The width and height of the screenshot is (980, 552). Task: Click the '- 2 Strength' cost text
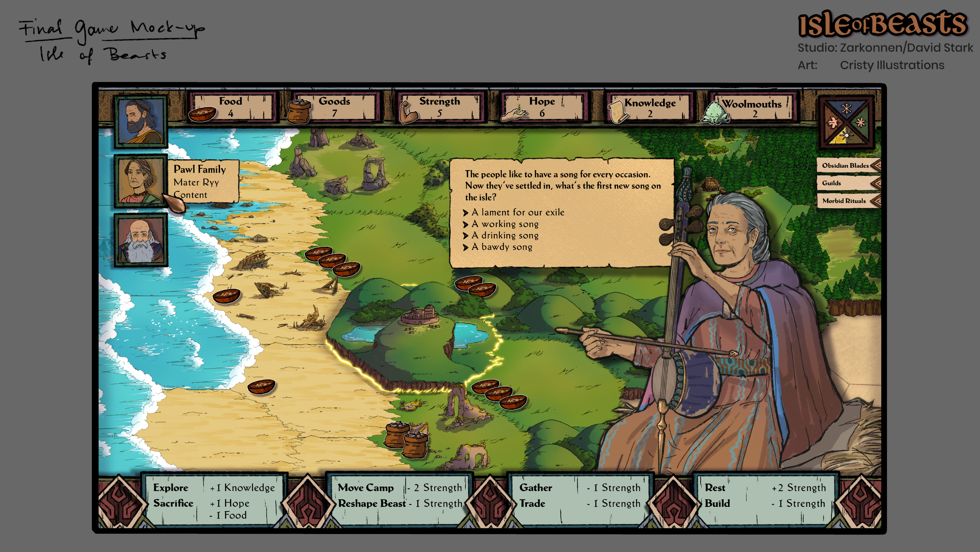click(434, 488)
